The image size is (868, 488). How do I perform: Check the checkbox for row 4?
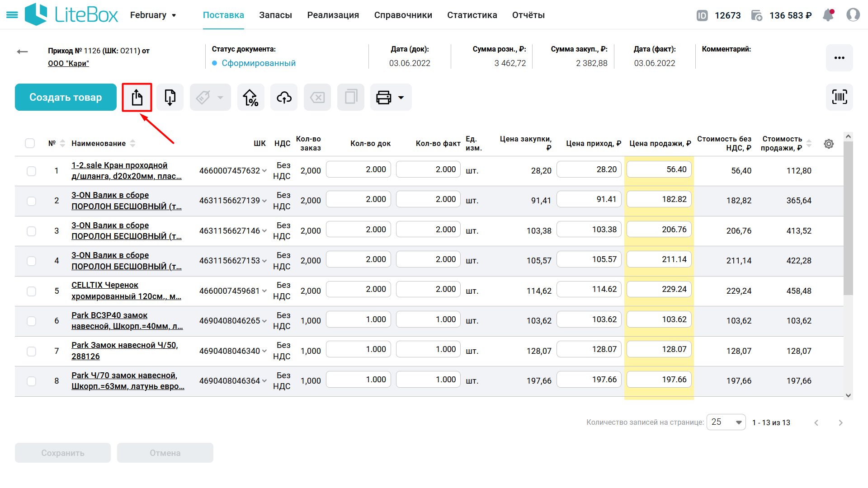31,261
